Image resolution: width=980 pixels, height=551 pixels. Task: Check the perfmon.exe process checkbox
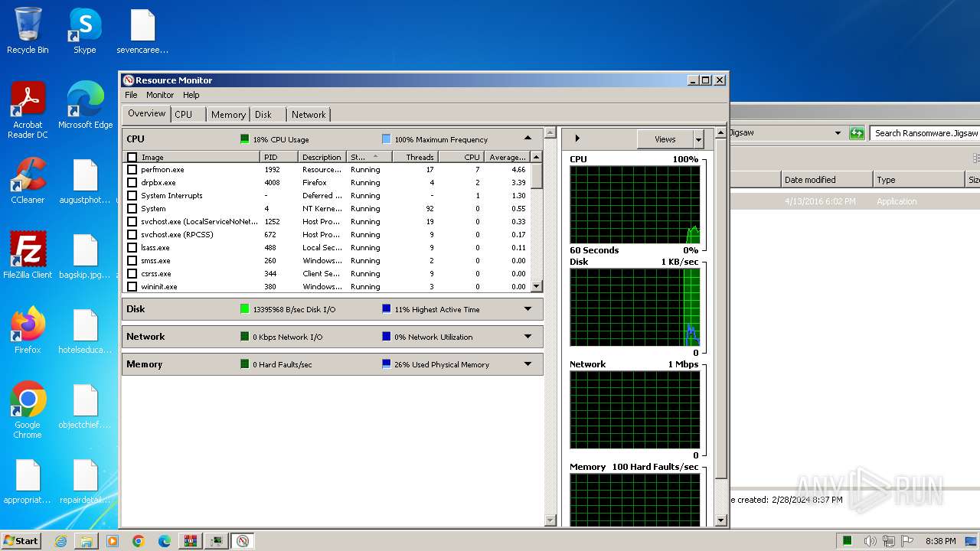[132, 170]
